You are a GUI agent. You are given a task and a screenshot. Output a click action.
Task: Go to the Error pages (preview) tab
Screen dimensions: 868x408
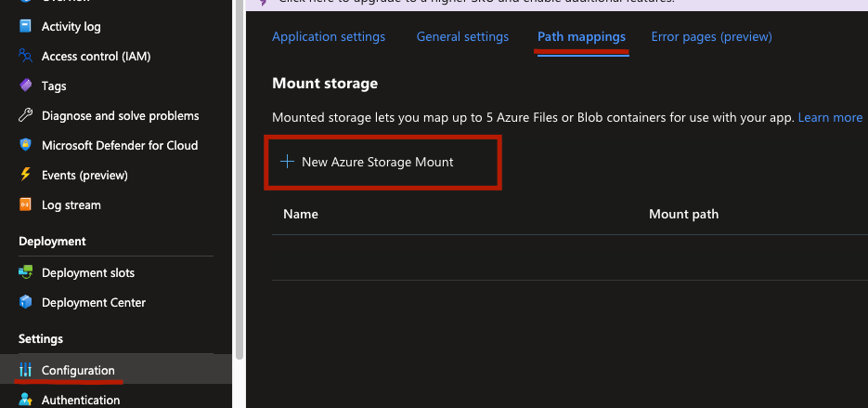(711, 37)
